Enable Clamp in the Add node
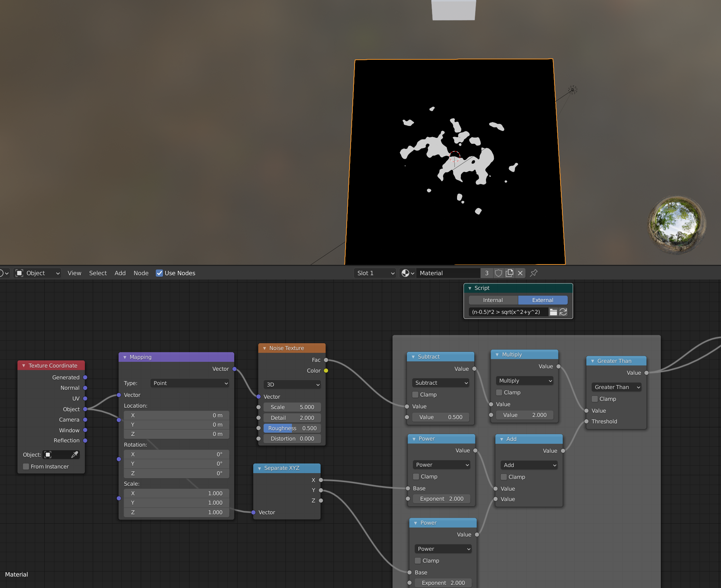The height and width of the screenshot is (588, 721). tap(504, 477)
